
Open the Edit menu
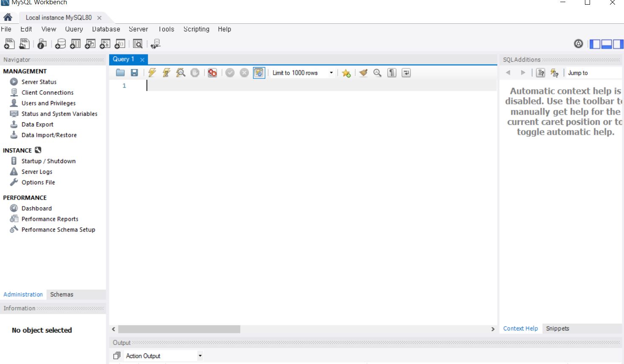(26, 29)
